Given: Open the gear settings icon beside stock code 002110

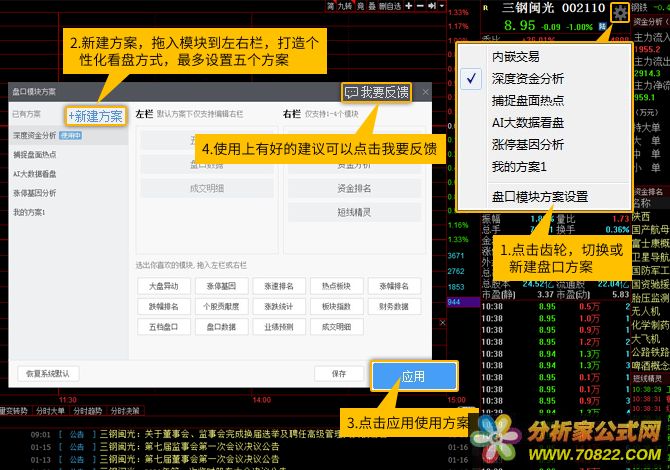Looking at the screenshot, I should [620, 13].
